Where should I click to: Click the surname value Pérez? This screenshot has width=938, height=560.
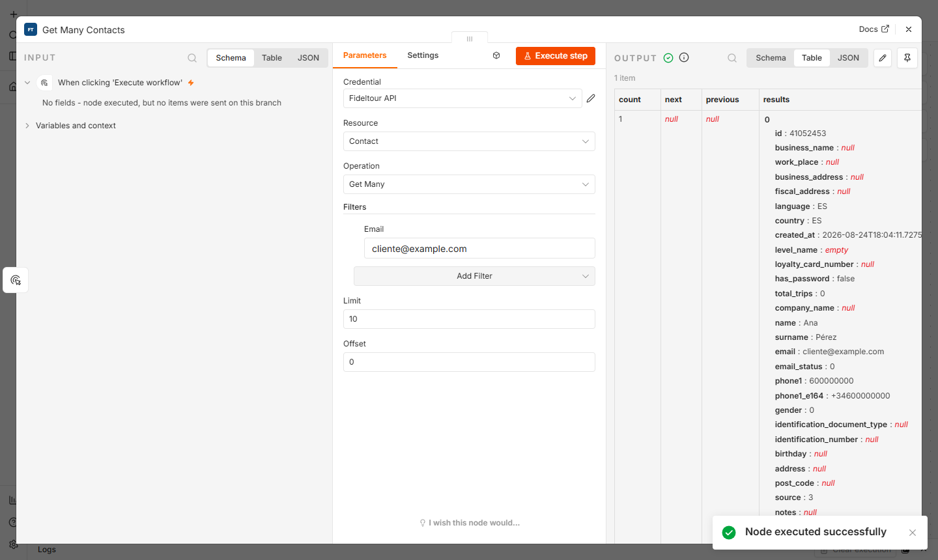826,337
